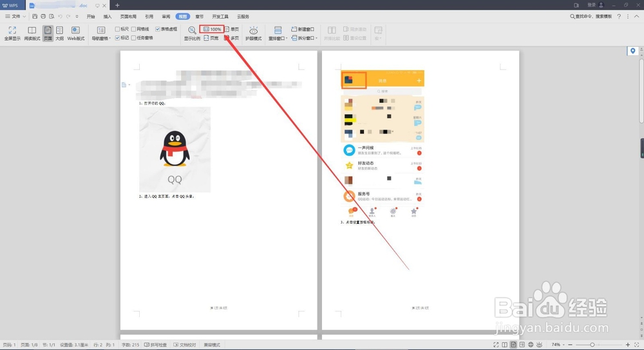This screenshot has width=644, height=350.
Task: Click the WPS home tab in title bar
Action: coord(11,5)
